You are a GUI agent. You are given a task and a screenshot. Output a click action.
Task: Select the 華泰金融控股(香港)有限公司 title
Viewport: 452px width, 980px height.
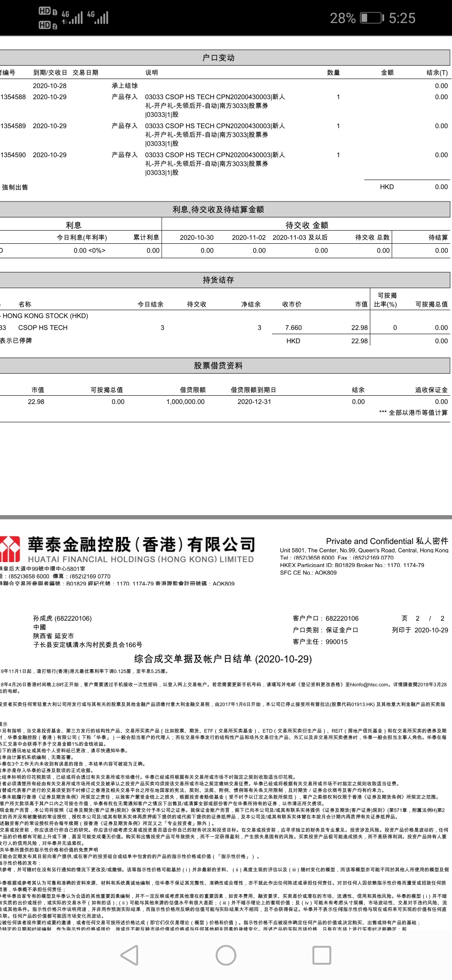[141, 544]
